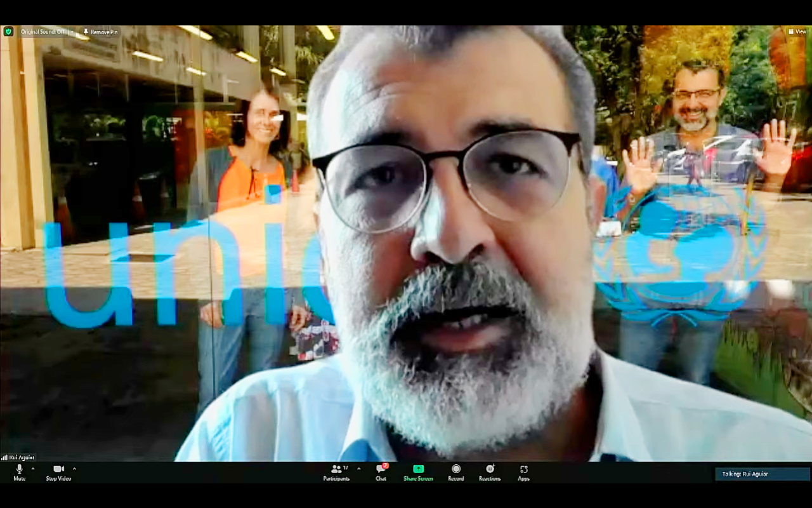812x508 pixels.
Task: Open the Participants panel
Action: click(x=336, y=472)
